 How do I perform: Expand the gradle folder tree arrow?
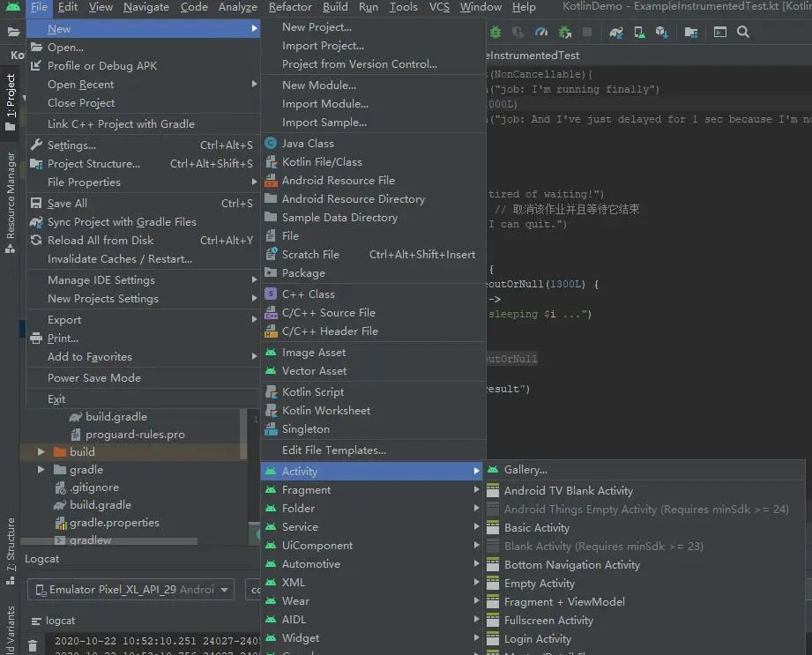tap(41, 470)
